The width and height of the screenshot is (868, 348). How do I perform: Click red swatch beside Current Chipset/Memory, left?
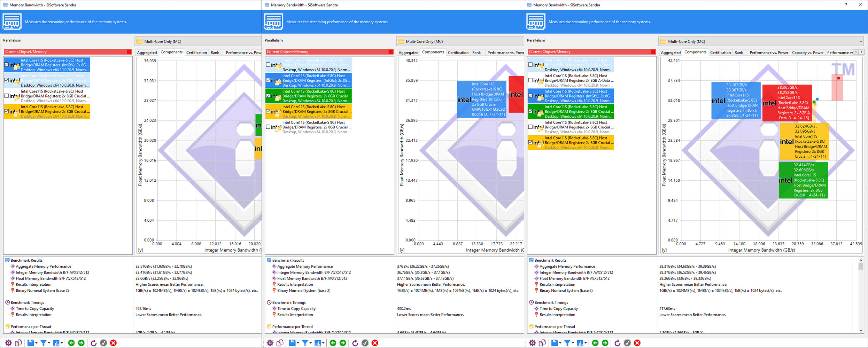[x=129, y=52]
